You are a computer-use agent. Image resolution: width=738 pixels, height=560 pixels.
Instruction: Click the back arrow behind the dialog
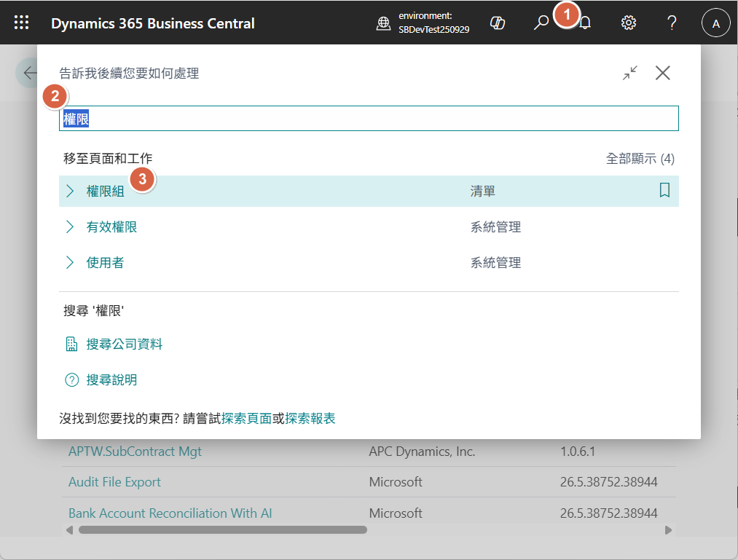pos(30,73)
